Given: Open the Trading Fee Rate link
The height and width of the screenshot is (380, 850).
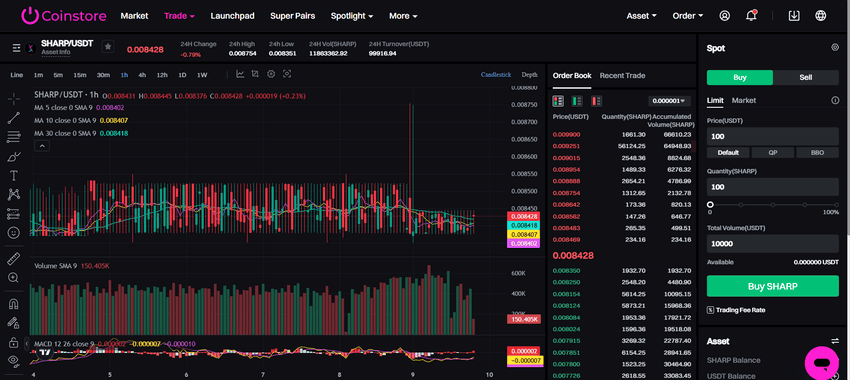Looking at the screenshot, I should pos(735,310).
